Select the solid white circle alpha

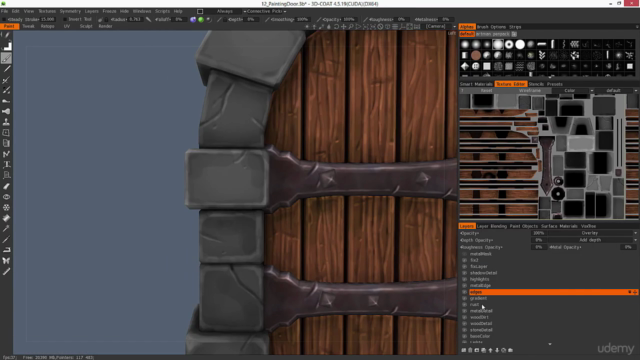pyautogui.click(x=520, y=44)
